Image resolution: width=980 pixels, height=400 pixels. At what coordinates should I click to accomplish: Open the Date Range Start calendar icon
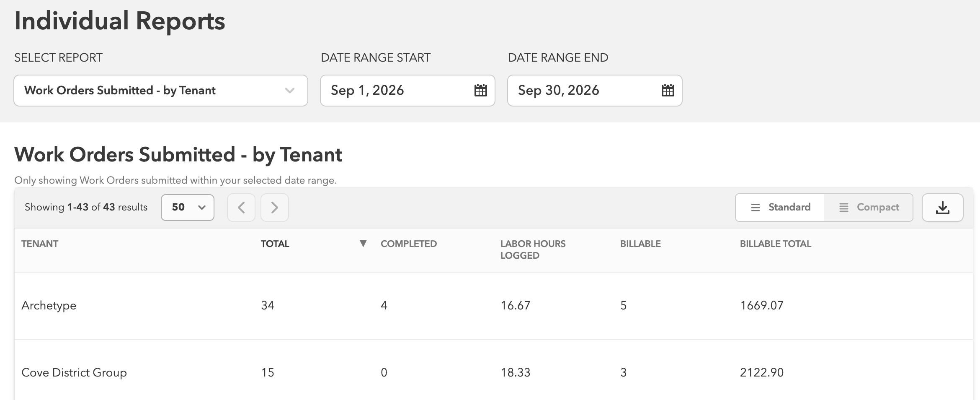click(480, 90)
